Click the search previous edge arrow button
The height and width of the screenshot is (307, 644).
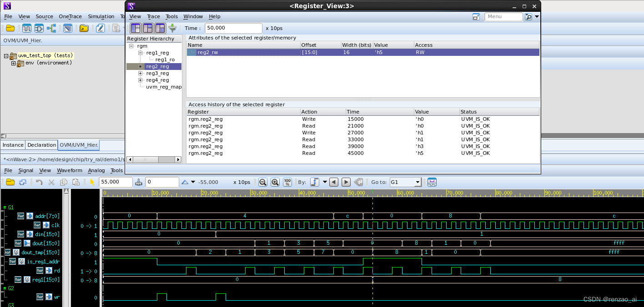click(334, 182)
